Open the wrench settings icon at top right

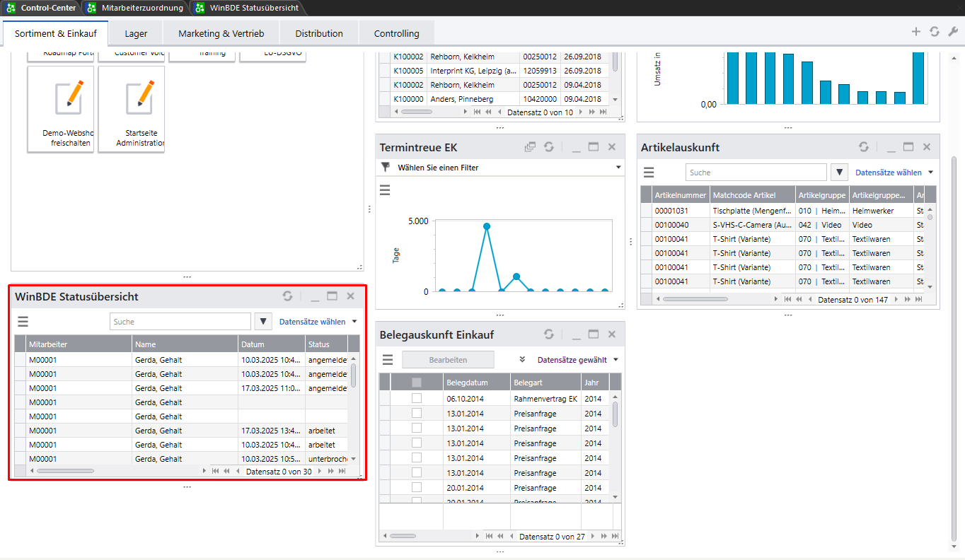pyautogui.click(x=952, y=32)
